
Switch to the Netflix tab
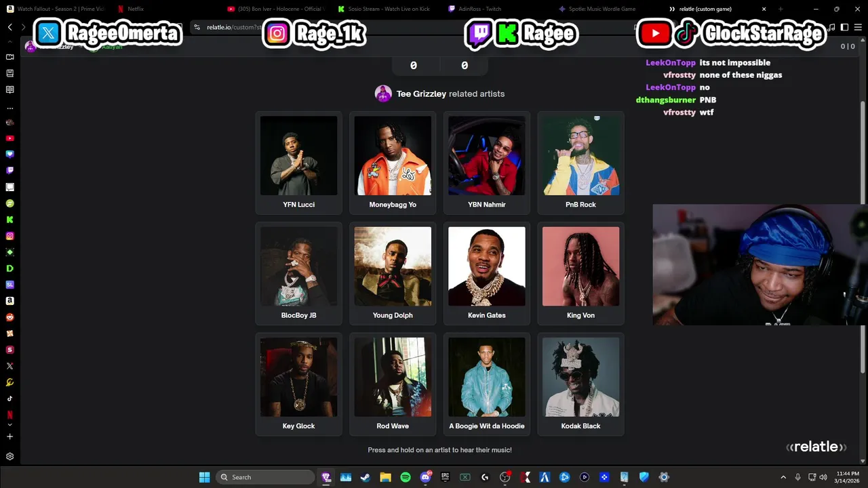(163, 9)
